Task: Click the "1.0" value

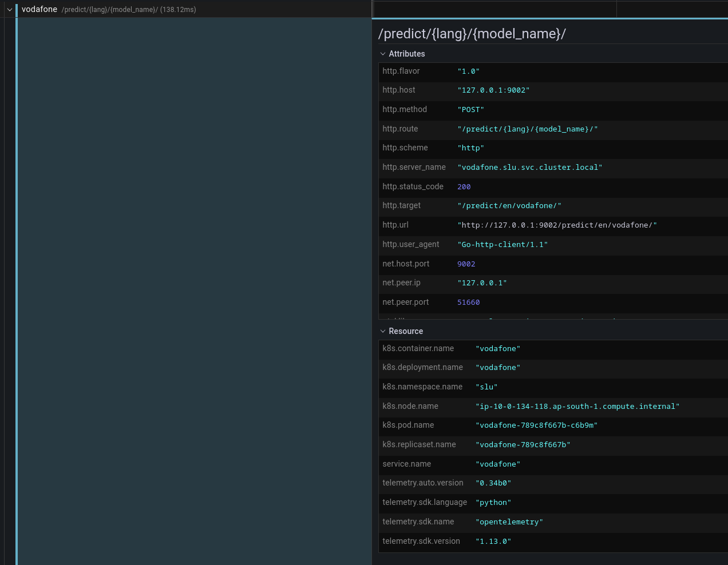Action: coord(468,71)
